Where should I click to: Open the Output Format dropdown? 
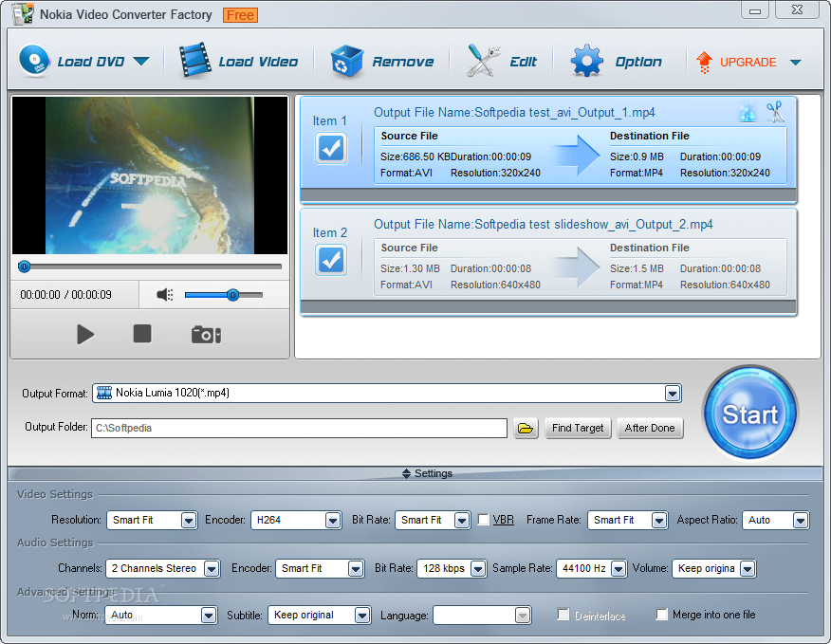[673, 394]
